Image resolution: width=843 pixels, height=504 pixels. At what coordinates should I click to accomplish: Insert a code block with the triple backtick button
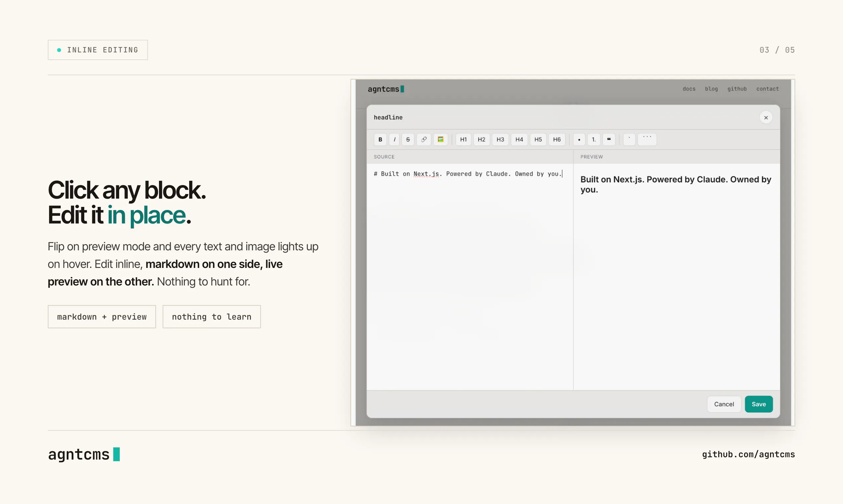click(647, 140)
